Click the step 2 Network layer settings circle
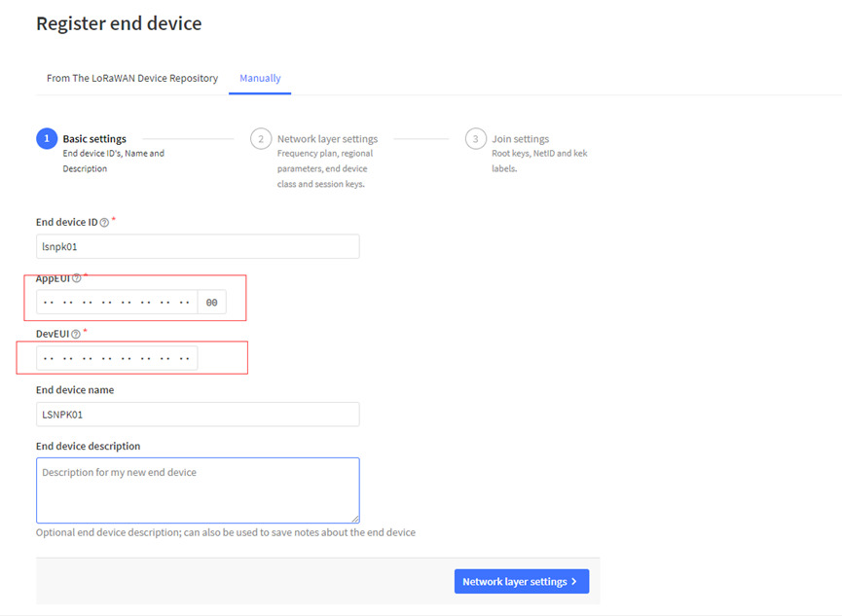The image size is (842, 616). coord(261,138)
